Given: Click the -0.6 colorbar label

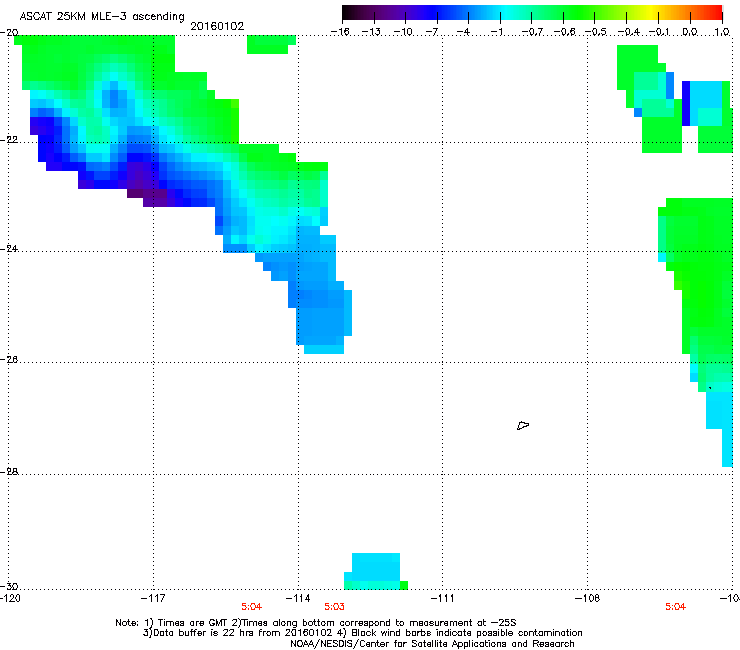Looking at the screenshot, I should click(564, 32).
